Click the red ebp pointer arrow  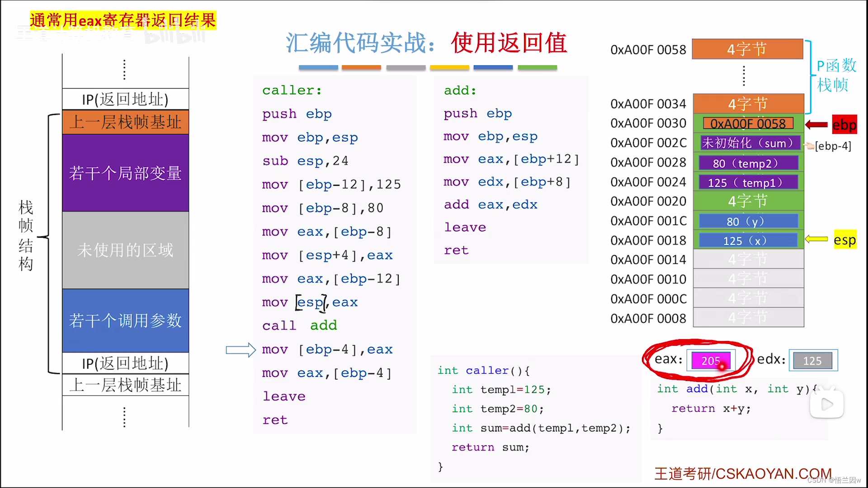(x=816, y=125)
